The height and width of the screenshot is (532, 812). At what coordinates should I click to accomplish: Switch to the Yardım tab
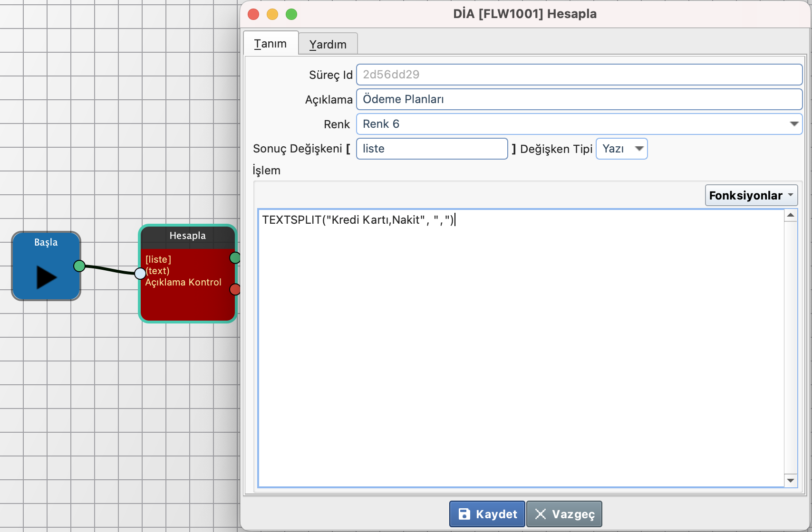coord(328,44)
